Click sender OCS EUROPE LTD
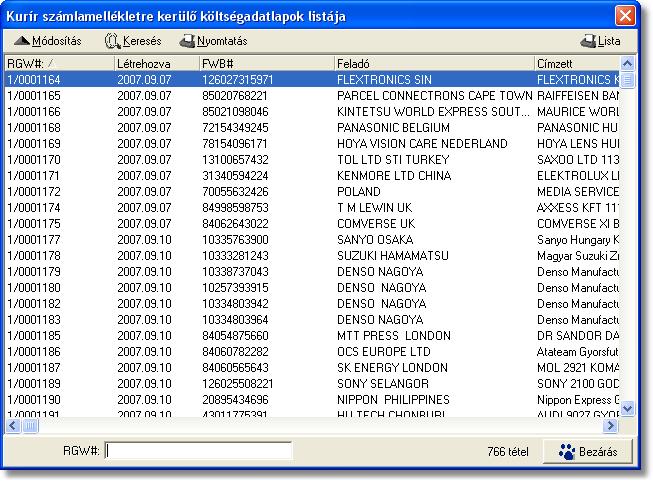 (384, 352)
